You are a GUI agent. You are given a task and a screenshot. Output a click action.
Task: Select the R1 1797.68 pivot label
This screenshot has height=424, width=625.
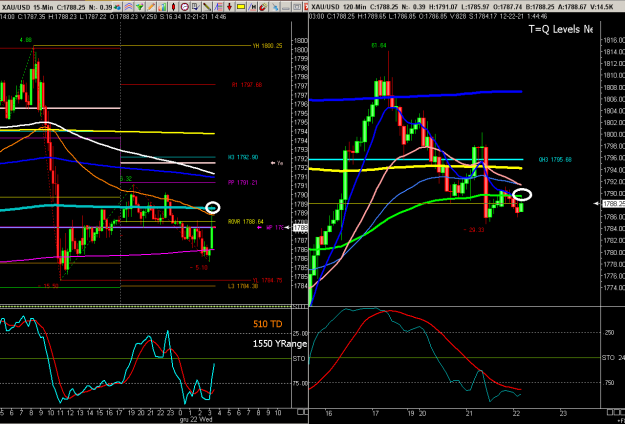247,85
